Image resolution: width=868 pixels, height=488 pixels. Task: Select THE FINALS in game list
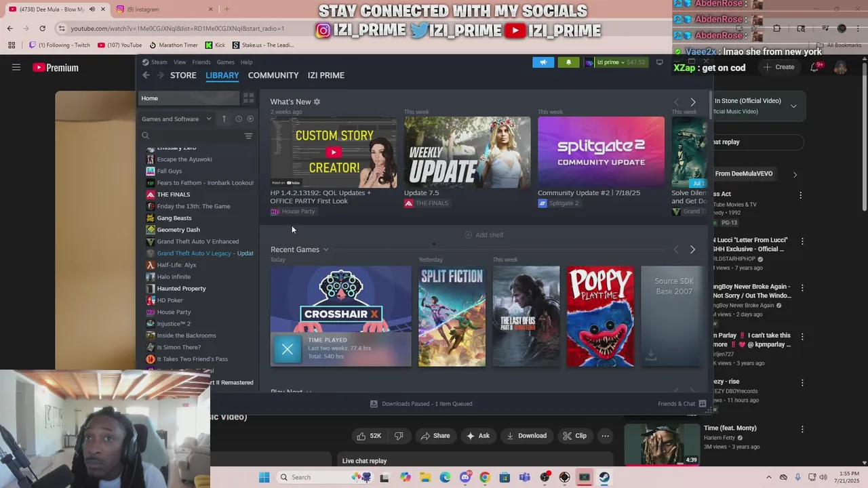click(174, 195)
